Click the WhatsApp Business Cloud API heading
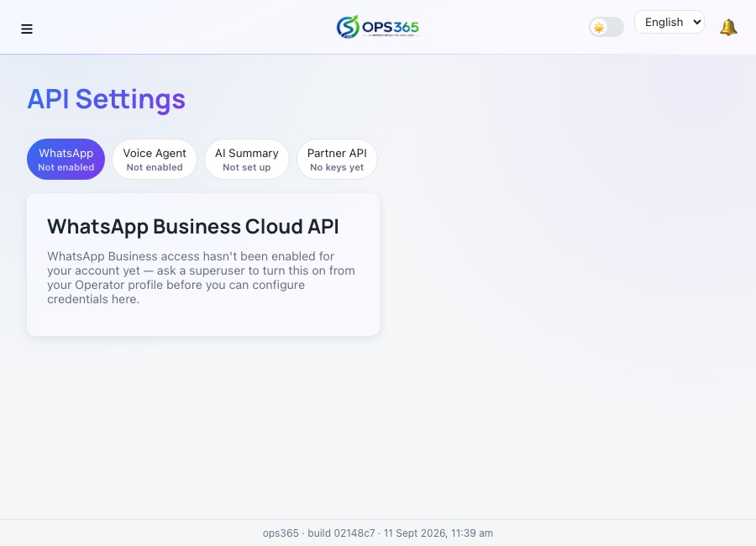The height and width of the screenshot is (546, 756). click(193, 227)
